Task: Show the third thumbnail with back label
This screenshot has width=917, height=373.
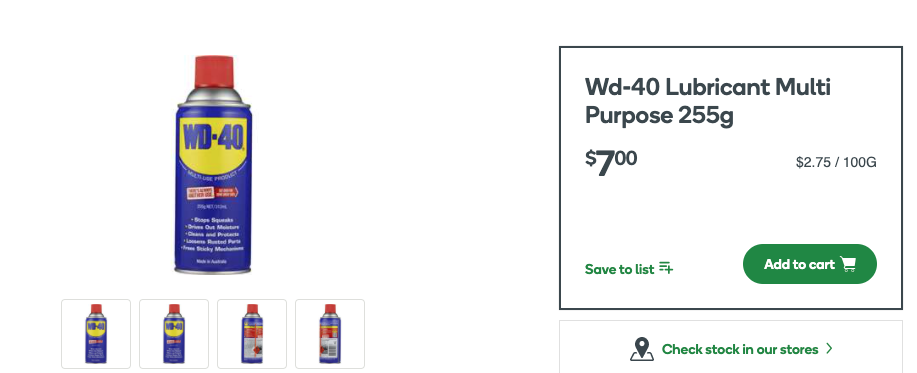Action: (252, 334)
